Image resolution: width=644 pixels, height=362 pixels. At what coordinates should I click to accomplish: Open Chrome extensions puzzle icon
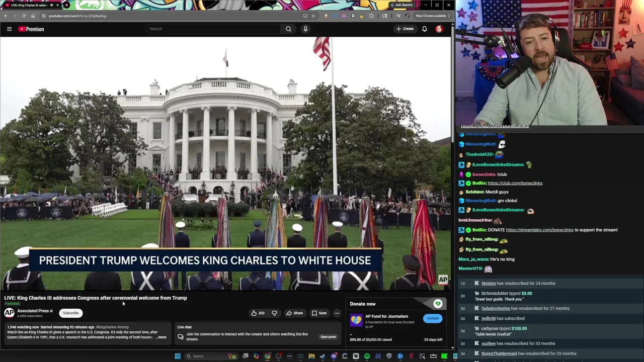[x=371, y=16]
